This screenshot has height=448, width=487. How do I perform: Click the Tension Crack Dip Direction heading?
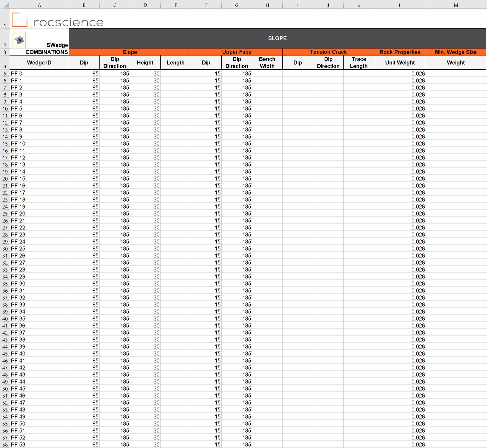328,62
